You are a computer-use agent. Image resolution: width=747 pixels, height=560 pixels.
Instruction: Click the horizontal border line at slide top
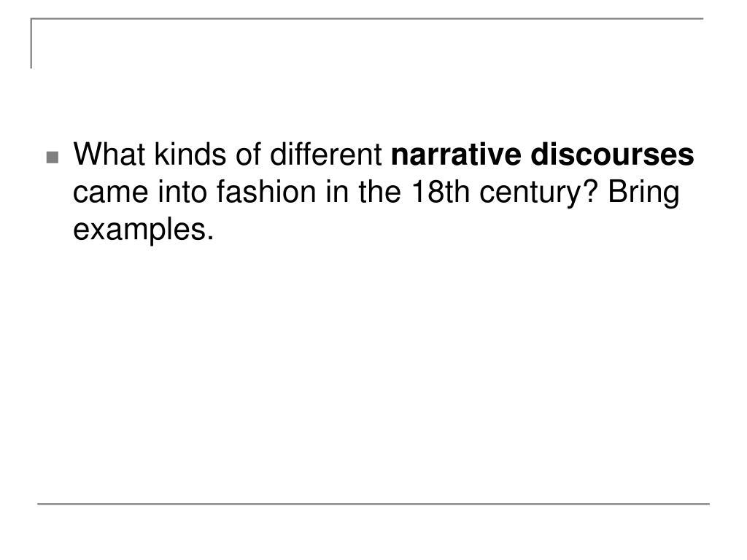tap(367, 18)
